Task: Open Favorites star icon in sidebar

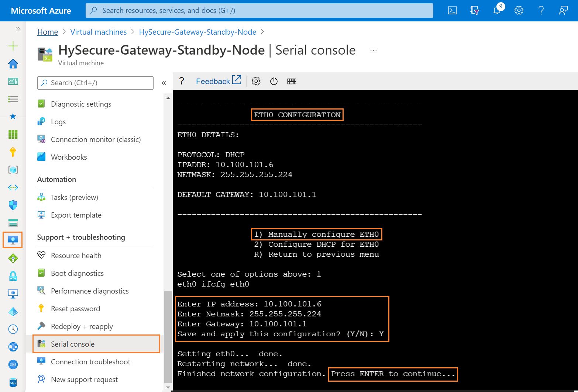Action: click(x=13, y=117)
